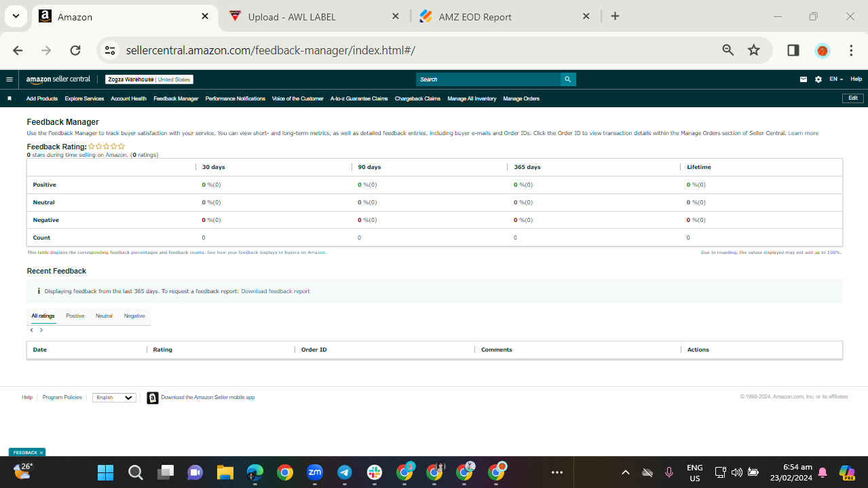Go to previous feedback page arrow

pyautogui.click(x=32, y=330)
